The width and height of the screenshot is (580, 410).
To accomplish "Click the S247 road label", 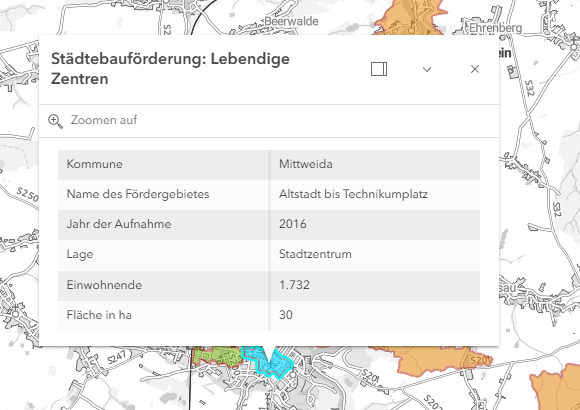I will (x=117, y=357).
